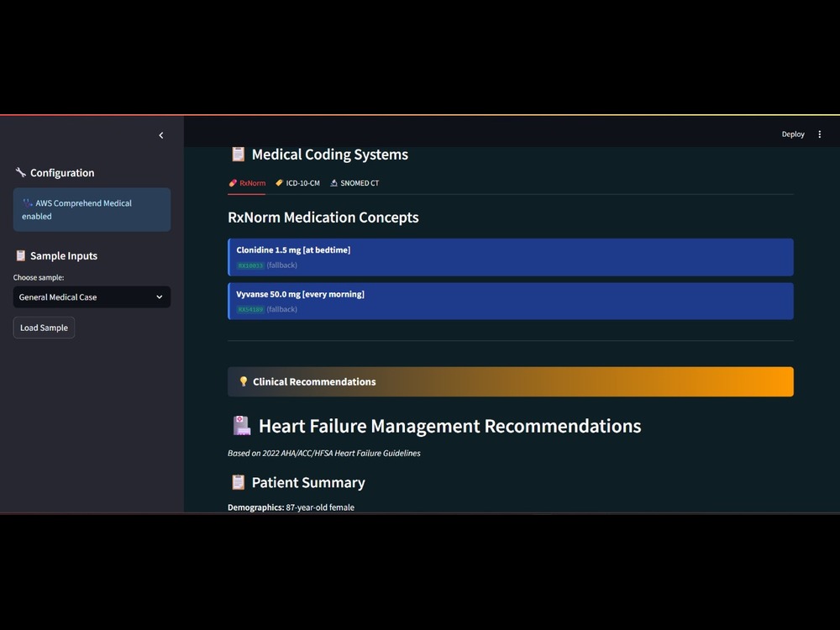Collapse the sidebar with the chevron arrow

point(160,135)
